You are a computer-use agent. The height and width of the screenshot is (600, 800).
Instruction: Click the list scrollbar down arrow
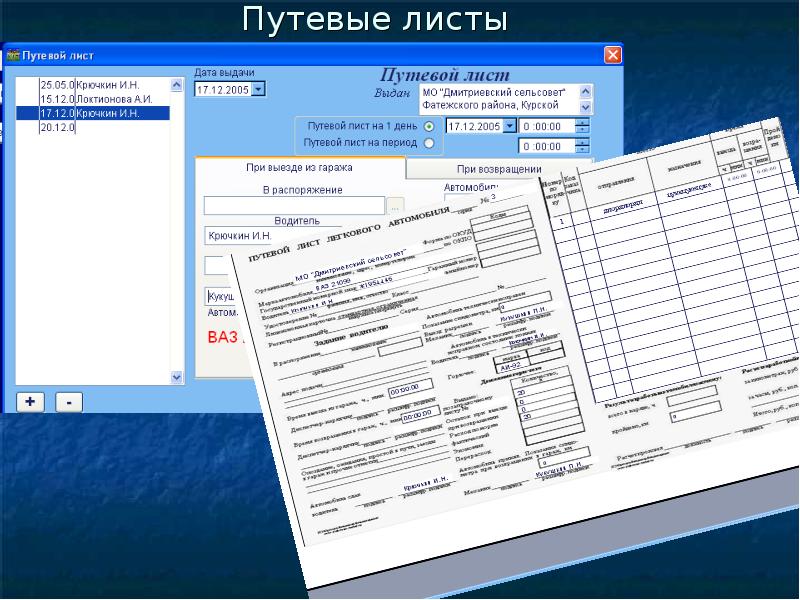click(x=177, y=377)
